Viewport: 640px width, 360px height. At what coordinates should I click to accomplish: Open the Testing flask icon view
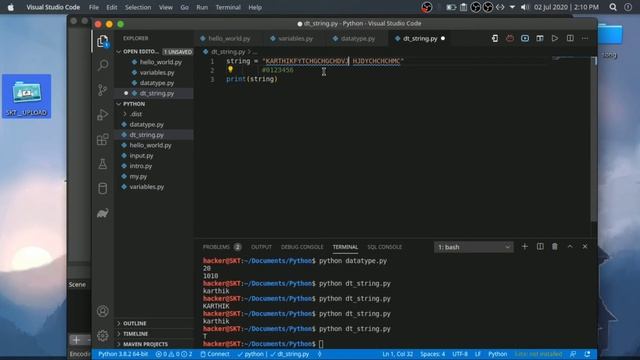tap(103, 164)
